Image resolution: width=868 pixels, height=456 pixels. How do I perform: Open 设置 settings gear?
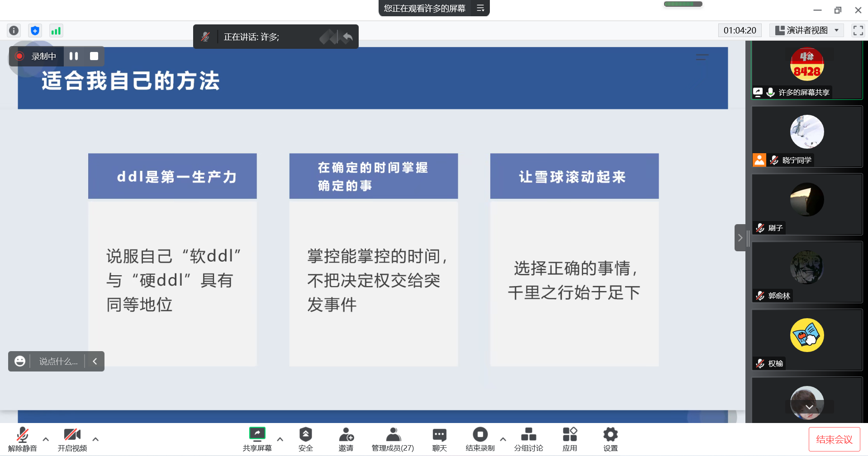(610, 439)
